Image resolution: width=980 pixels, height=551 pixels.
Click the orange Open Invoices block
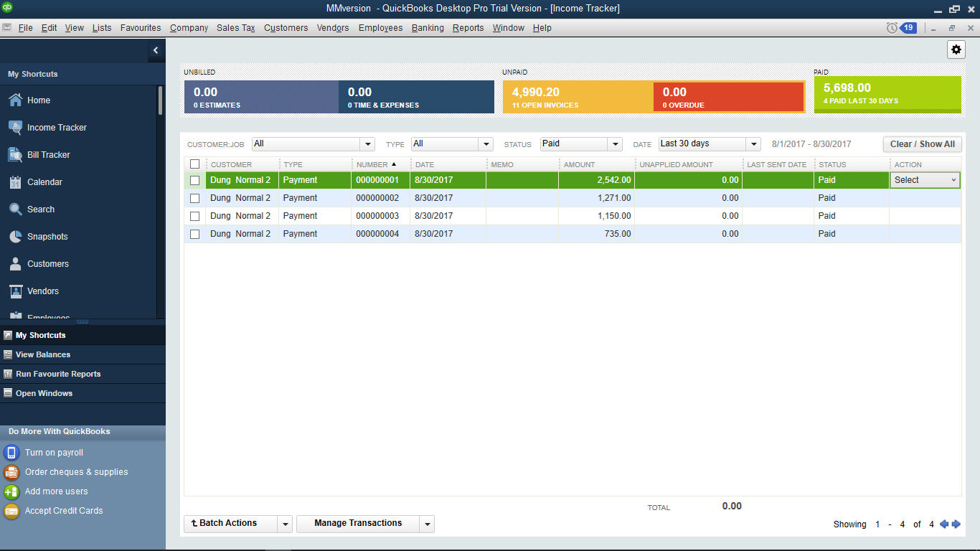point(578,97)
